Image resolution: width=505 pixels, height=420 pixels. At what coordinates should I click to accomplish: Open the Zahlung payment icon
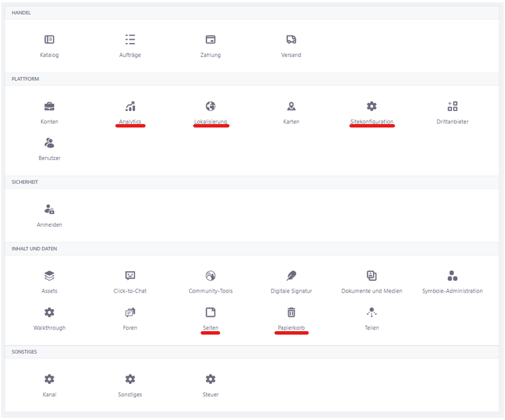point(210,40)
